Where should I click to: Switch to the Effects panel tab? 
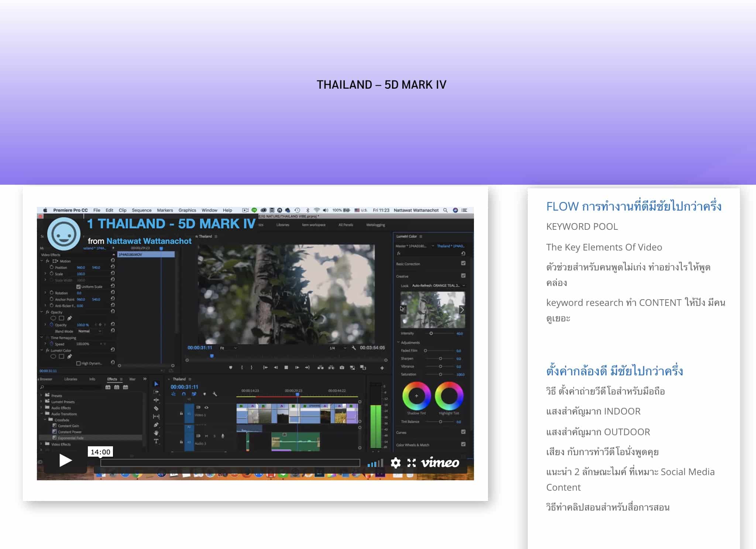[x=112, y=379]
